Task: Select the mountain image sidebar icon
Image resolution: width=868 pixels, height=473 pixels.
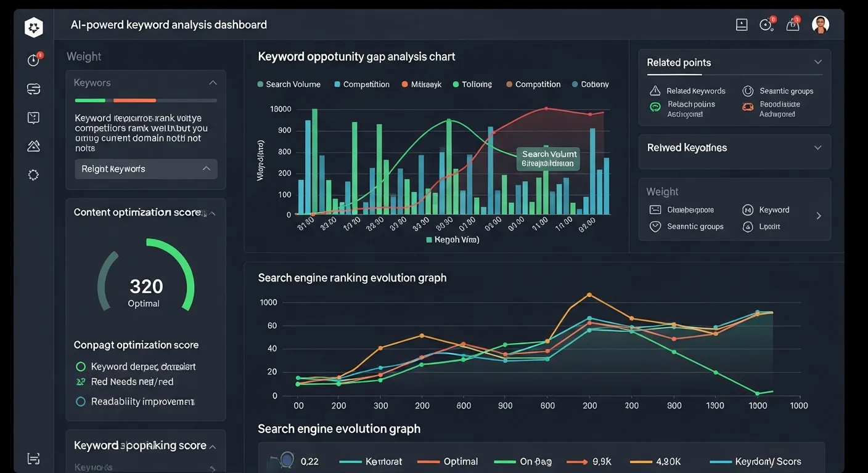Action: [x=33, y=146]
